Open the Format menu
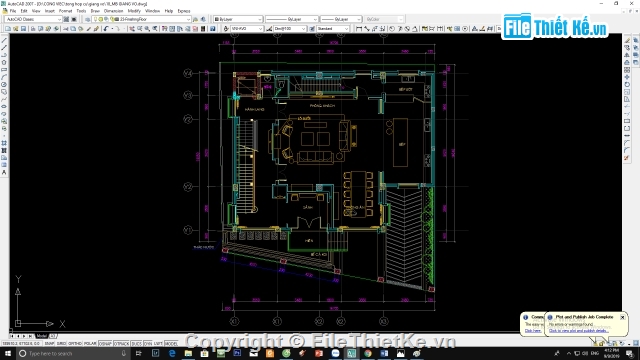The width and height of the screenshot is (640, 360). pyautogui.click(x=65, y=11)
